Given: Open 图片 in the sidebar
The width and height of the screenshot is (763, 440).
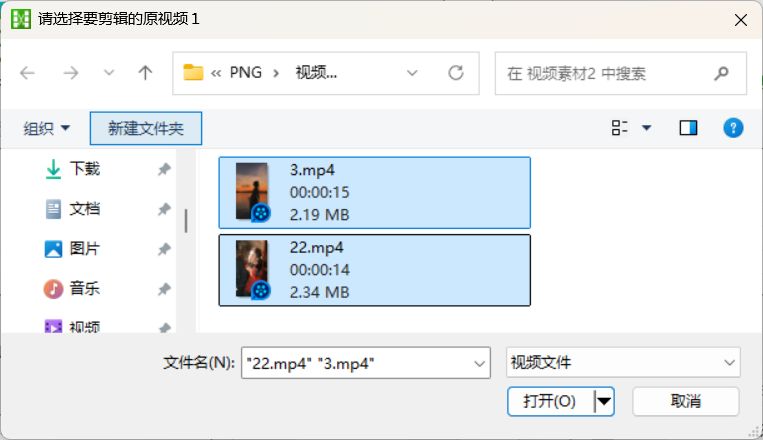Looking at the screenshot, I should [x=85, y=249].
